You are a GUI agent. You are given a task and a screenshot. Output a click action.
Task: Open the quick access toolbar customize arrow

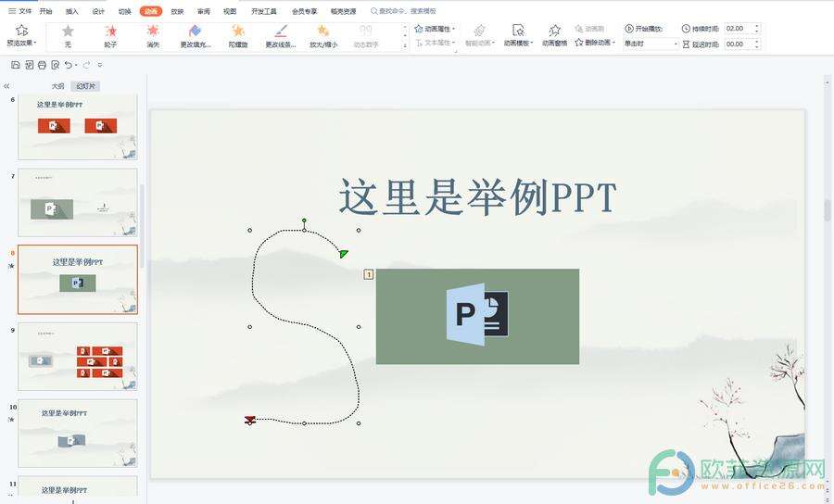(100, 65)
